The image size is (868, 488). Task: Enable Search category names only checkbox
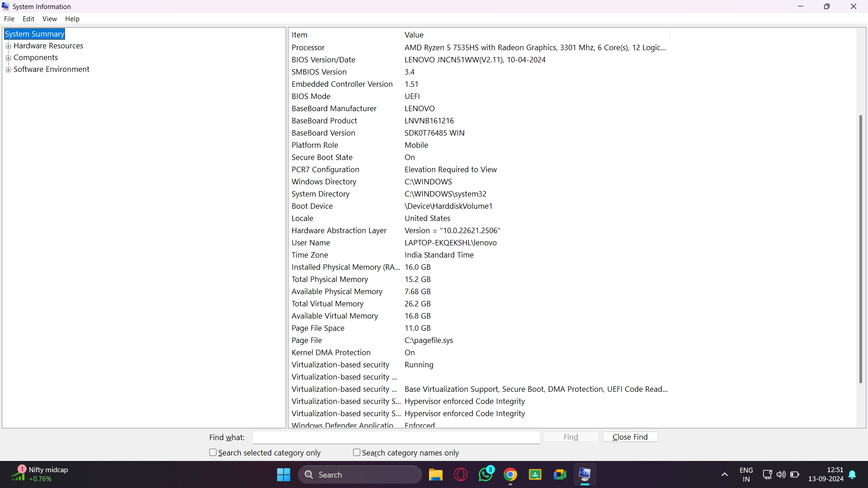click(357, 452)
